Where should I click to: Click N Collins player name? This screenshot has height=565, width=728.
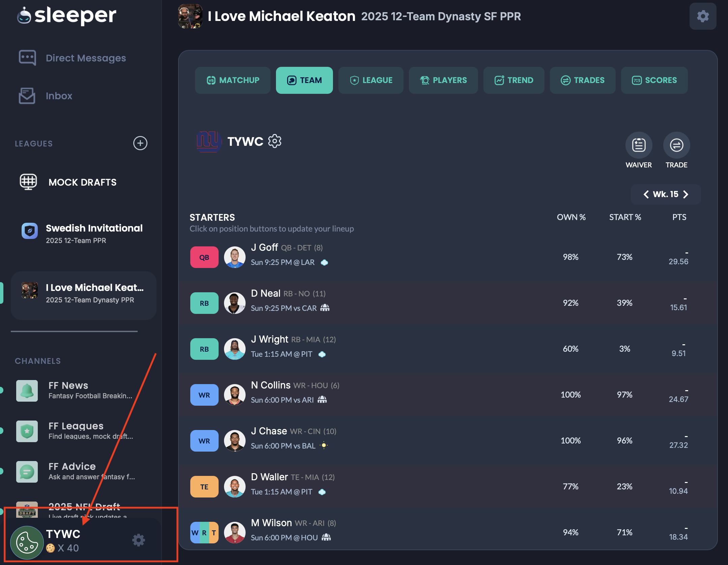click(271, 385)
